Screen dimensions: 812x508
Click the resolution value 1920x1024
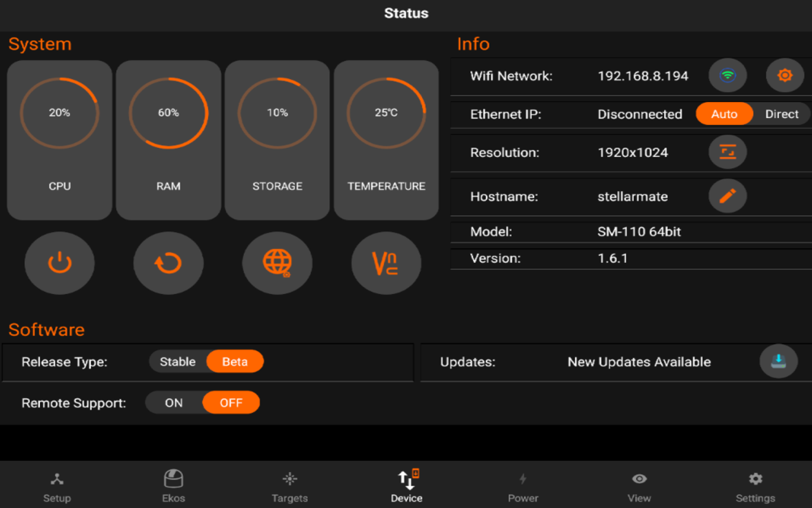point(632,152)
